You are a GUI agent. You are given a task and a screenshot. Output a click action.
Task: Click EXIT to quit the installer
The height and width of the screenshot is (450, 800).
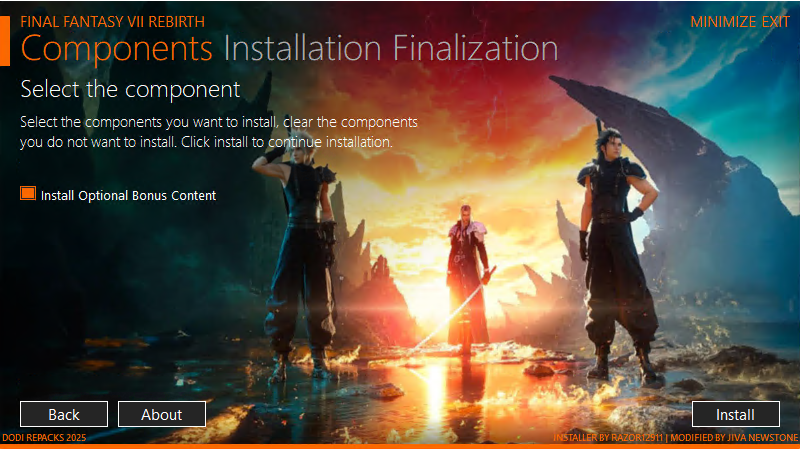(775, 22)
